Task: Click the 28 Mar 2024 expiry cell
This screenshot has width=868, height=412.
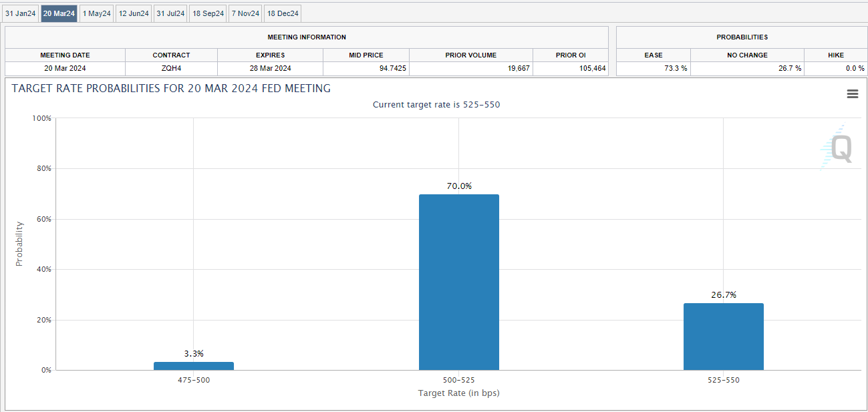Action: [x=270, y=68]
